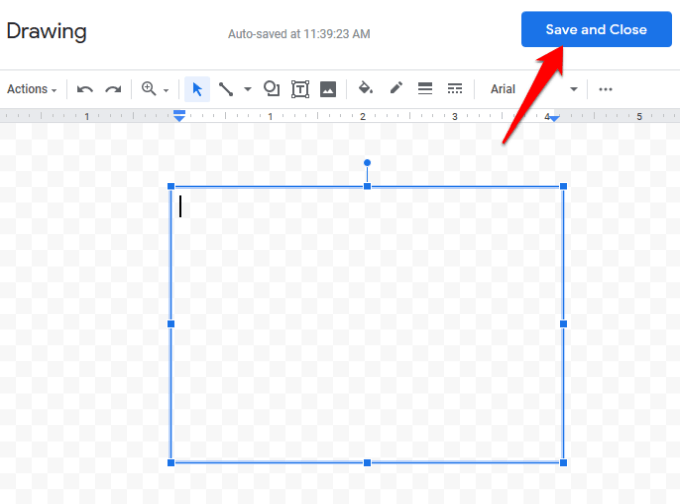The height and width of the screenshot is (504, 680).
Task: Click the bottom-right resize handle
Action: [x=563, y=463]
